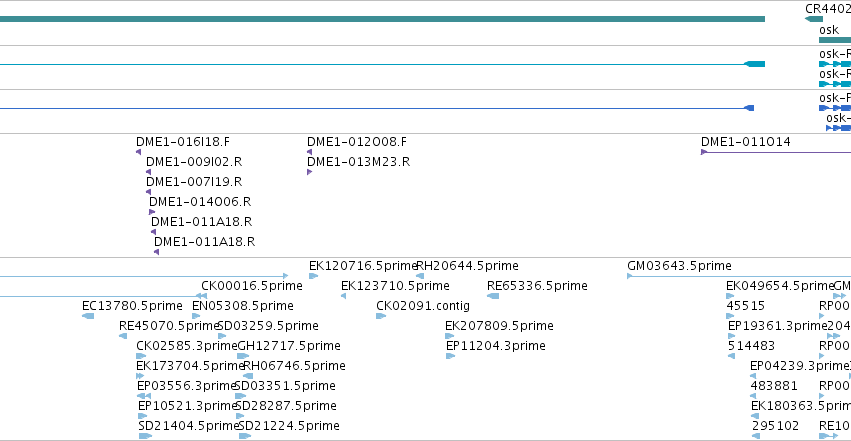Click the EK120716.5prime EST glyph

pyautogui.click(x=313, y=276)
